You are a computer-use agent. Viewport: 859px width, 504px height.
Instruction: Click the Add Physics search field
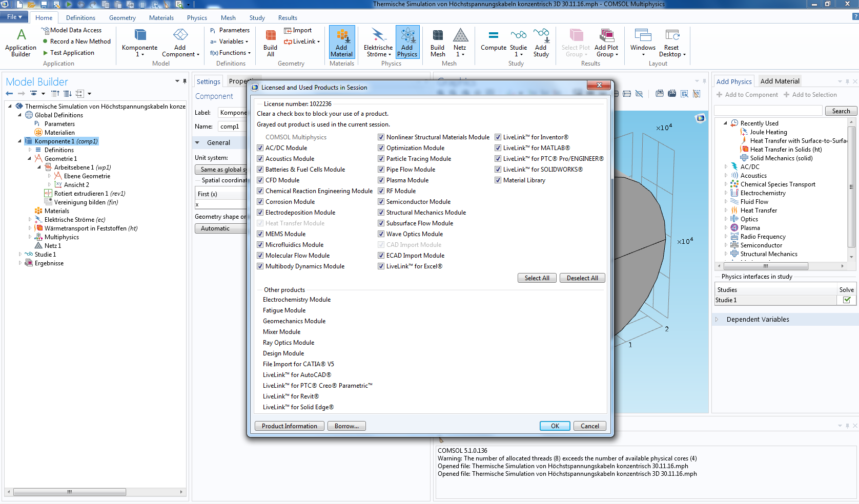(x=768, y=111)
